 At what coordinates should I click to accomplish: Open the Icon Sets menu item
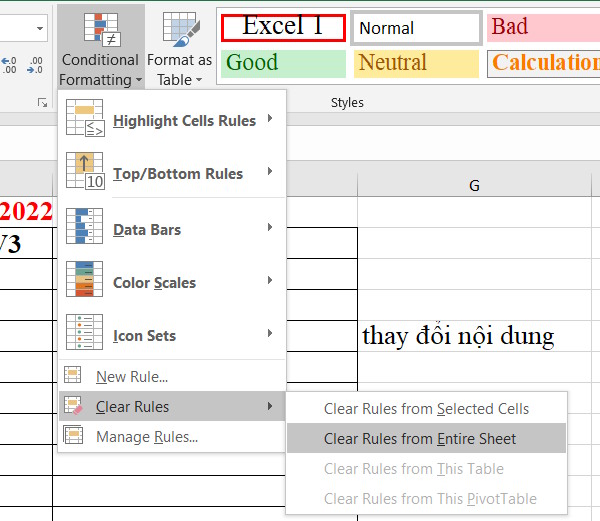click(172, 333)
